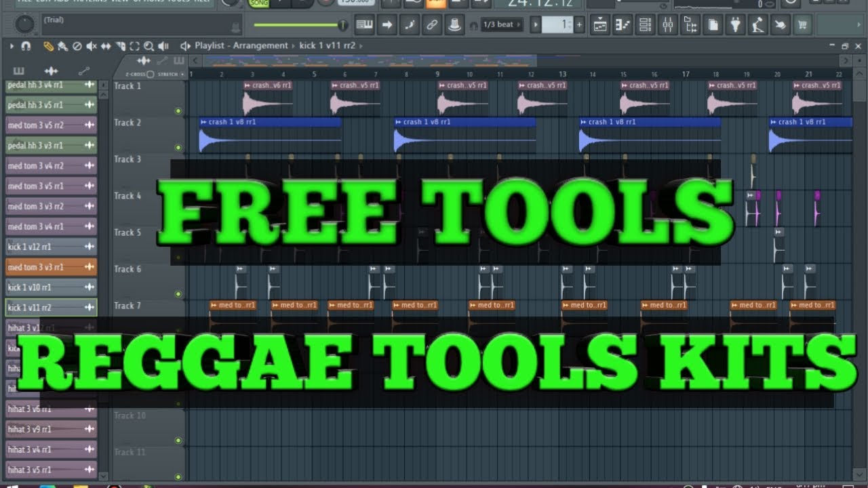Toggle the step-forward arrow icon

(387, 25)
